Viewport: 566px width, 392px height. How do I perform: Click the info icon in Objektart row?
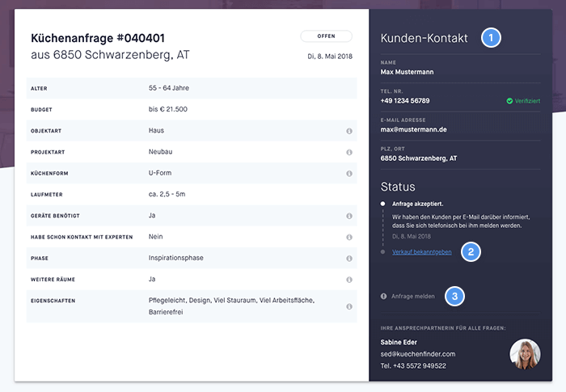pos(349,131)
